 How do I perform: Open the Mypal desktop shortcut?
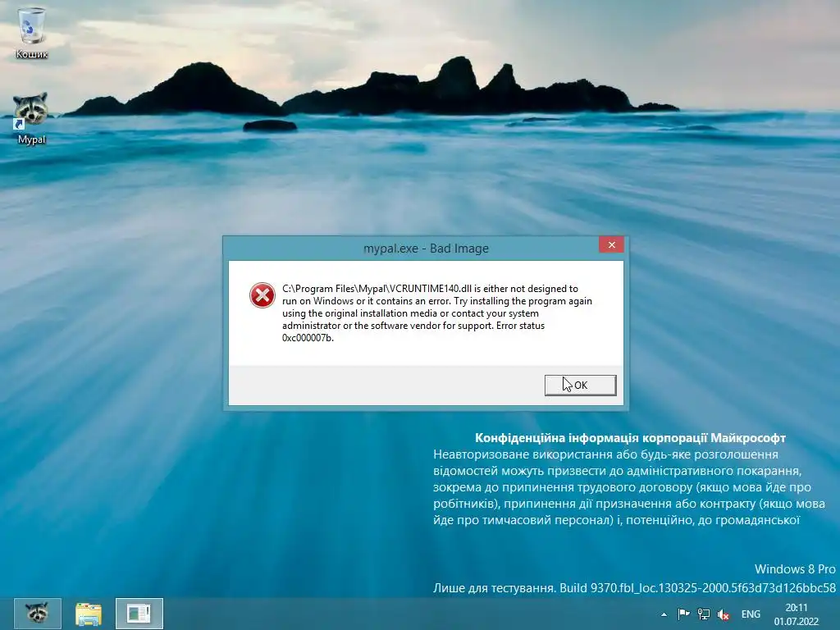pos(32,119)
